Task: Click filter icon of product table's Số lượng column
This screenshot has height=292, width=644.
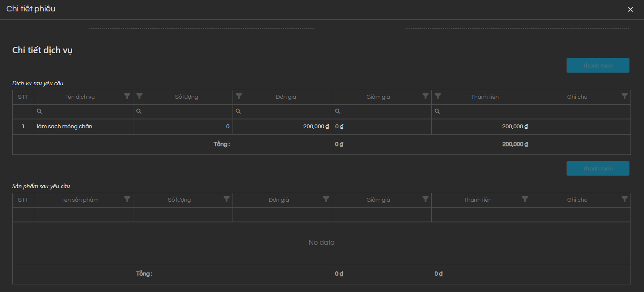Action: [x=227, y=199]
